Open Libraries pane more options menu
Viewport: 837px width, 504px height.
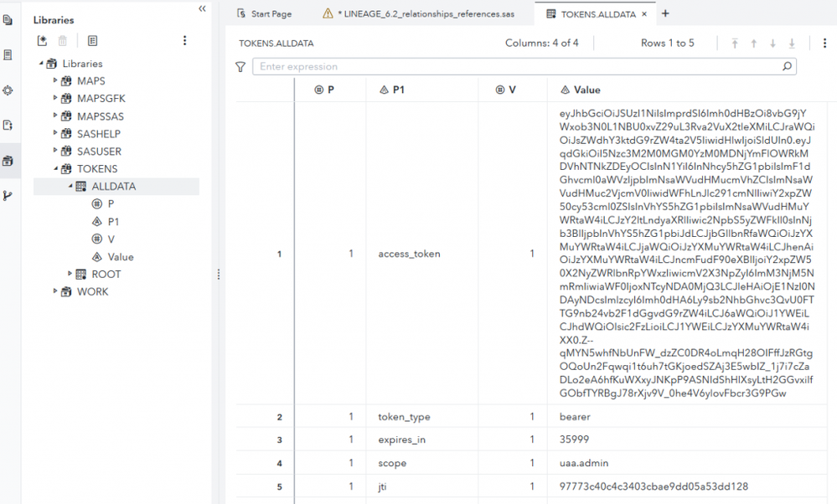coord(184,40)
